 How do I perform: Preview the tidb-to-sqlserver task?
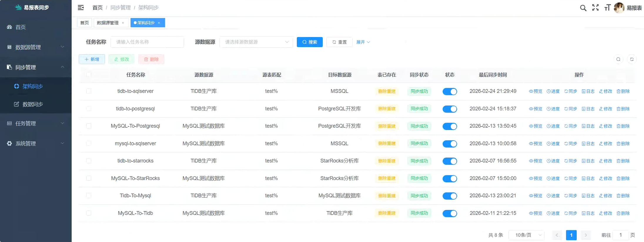pyautogui.click(x=536, y=91)
